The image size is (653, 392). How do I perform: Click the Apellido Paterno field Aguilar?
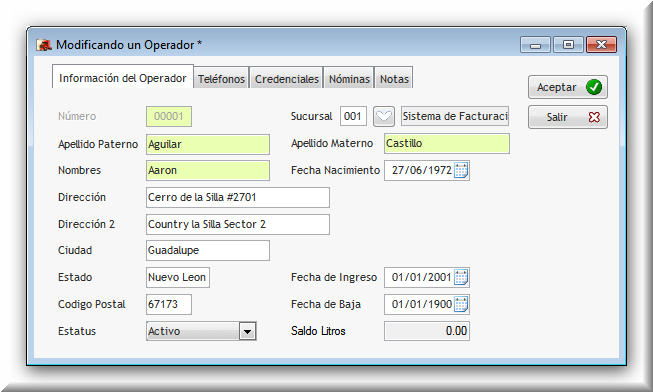(x=208, y=144)
